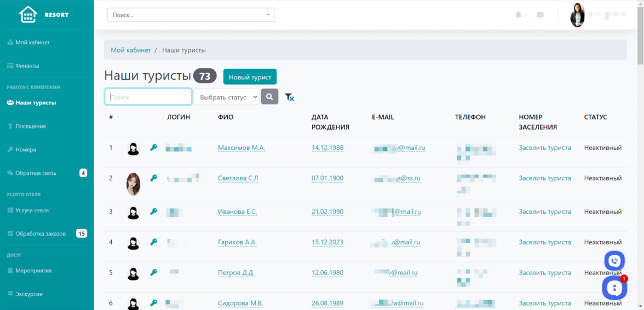Click the RESORT house logo
644x310 pixels.
[x=28, y=15]
